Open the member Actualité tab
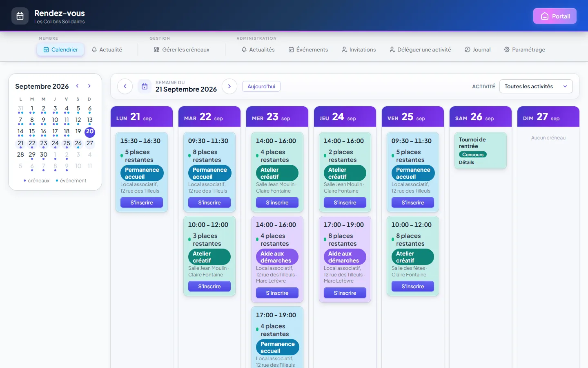 click(107, 49)
